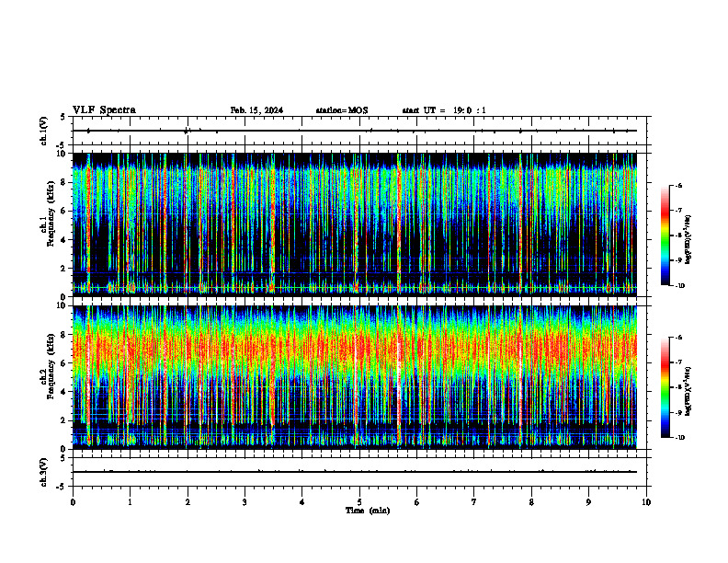
Task: Click the ch.2 color bar log(PSD) label
Action: (688, 391)
